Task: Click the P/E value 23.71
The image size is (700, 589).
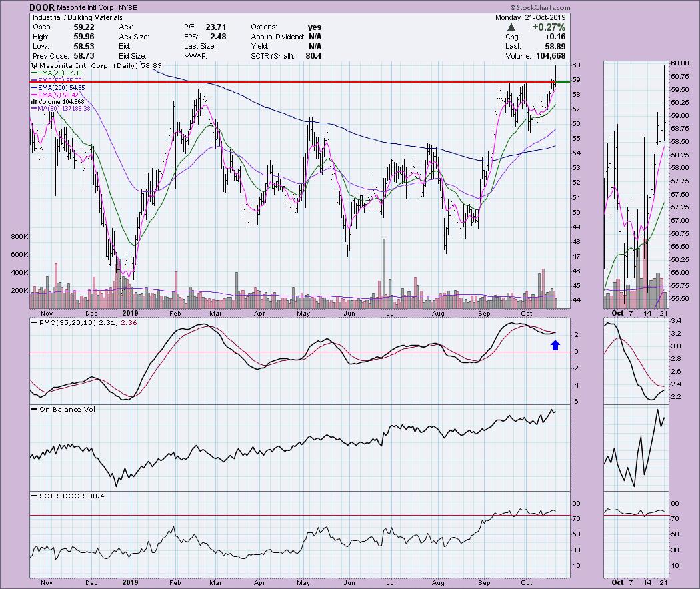Action: click(215, 27)
